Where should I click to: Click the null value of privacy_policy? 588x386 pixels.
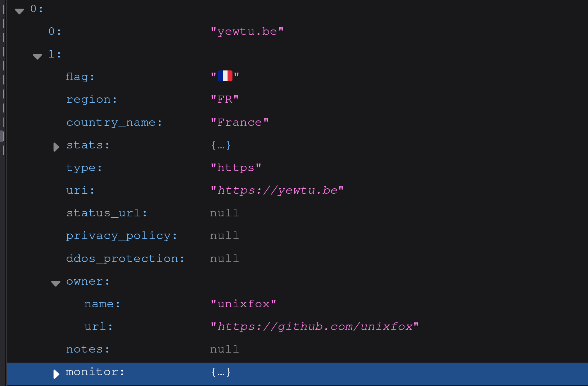[x=225, y=236]
